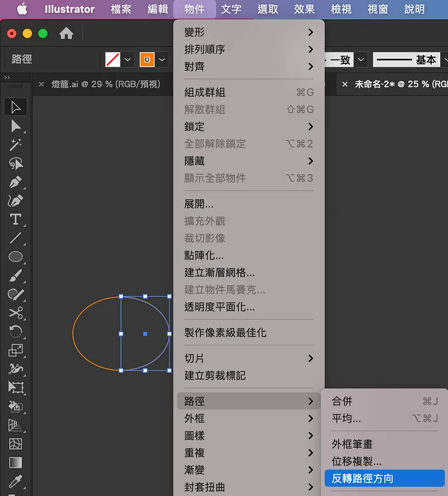Select the Scissors tool
The width and height of the screenshot is (448, 496).
(16, 313)
